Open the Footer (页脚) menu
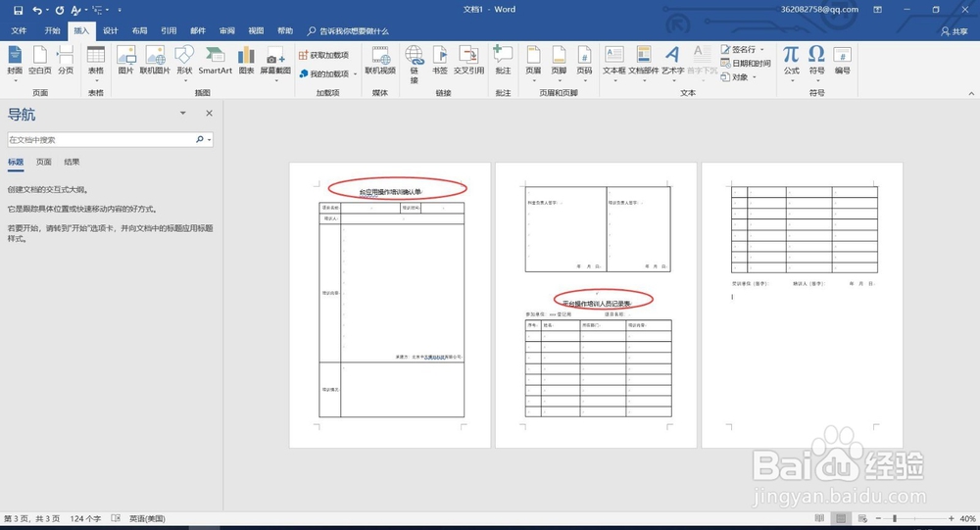Image resolution: width=980 pixels, height=530 pixels. (559, 64)
